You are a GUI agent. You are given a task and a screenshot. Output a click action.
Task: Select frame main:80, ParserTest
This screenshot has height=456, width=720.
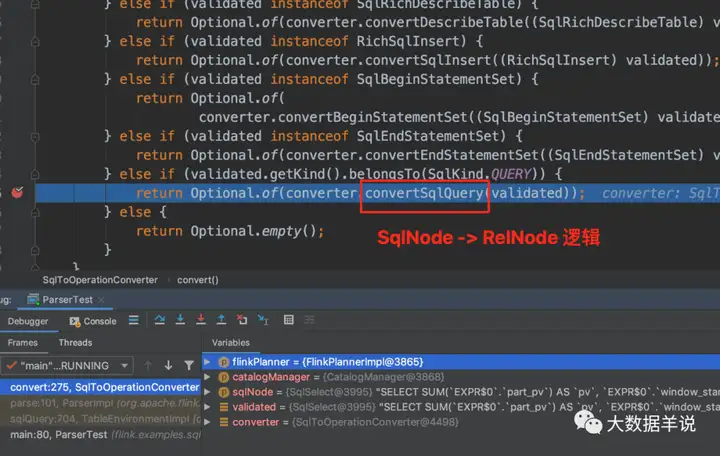click(101, 434)
